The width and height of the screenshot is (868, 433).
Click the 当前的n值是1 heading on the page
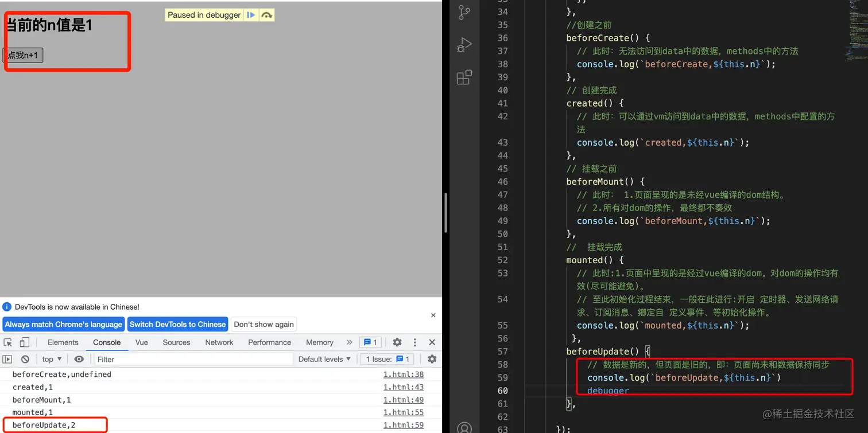[x=48, y=25]
